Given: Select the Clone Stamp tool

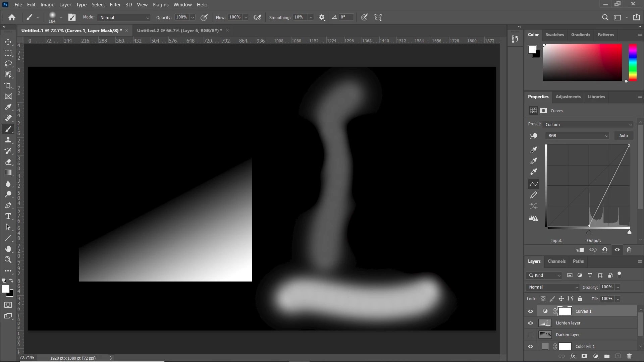Looking at the screenshot, I should [8, 140].
